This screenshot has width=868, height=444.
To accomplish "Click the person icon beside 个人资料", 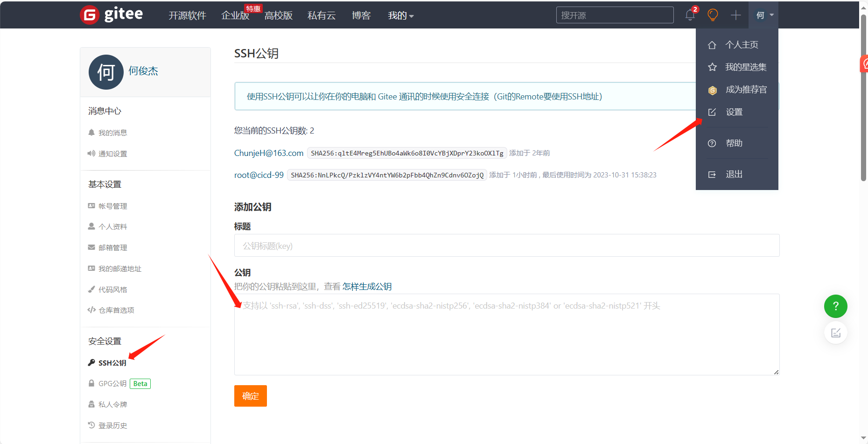I will pyautogui.click(x=91, y=226).
